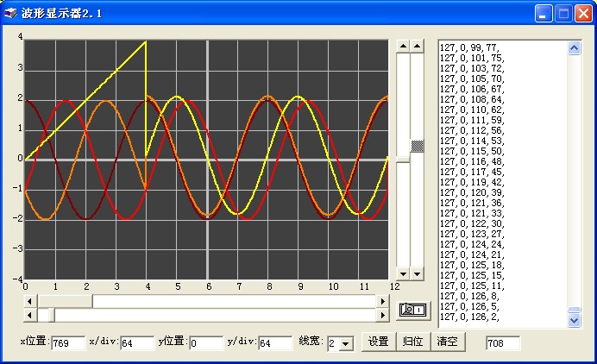Image resolution: width=597 pixels, height=364 pixels.
Task: Click the data list scroll-up arrow
Action: [x=575, y=48]
